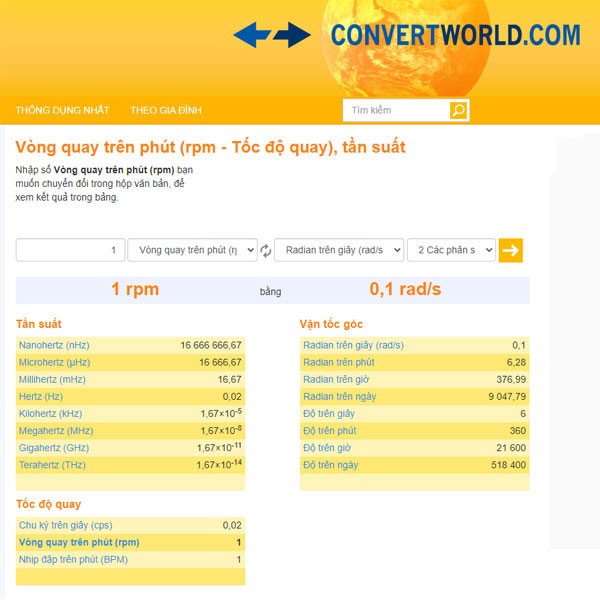This screenshot has width=600, height=600.
Task: Open the target unit dropdown 'Radian trên giây'
Action: coord(339,250)
